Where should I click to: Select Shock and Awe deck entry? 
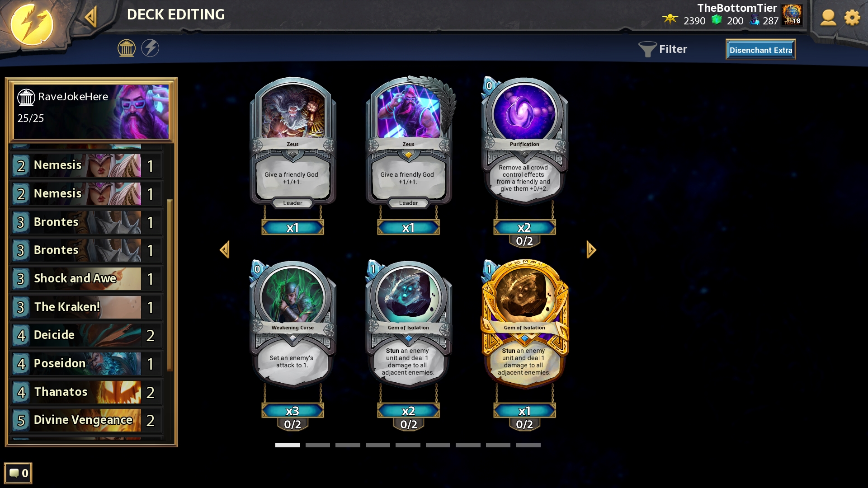(87, 279)
